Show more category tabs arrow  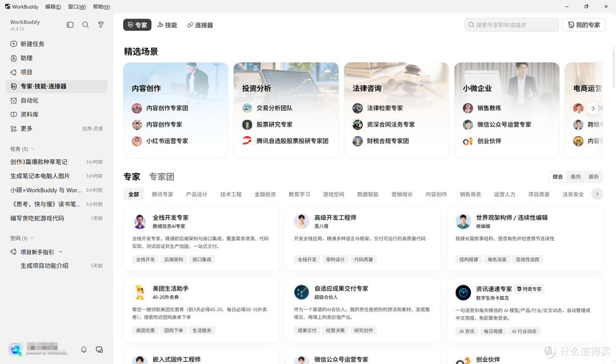pos(597,194)
